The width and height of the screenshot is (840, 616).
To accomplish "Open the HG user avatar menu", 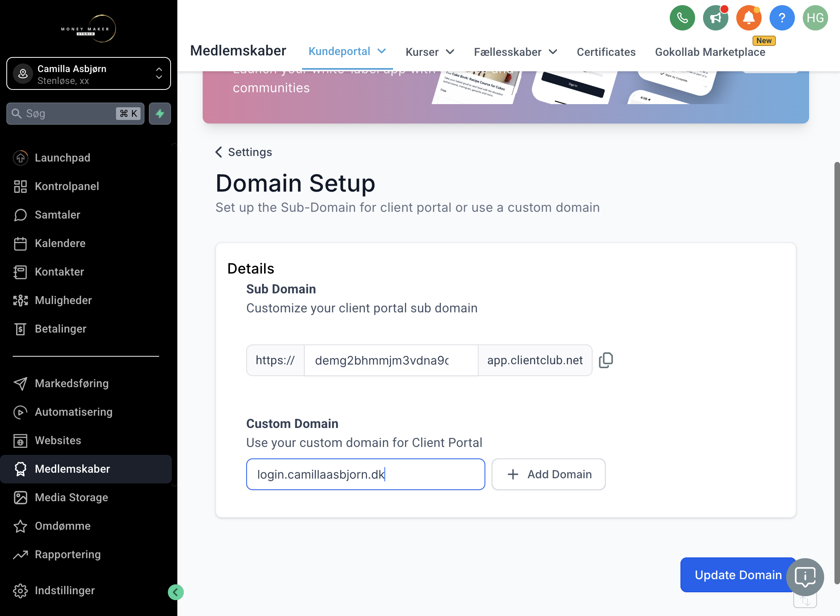I will (815, 18).
